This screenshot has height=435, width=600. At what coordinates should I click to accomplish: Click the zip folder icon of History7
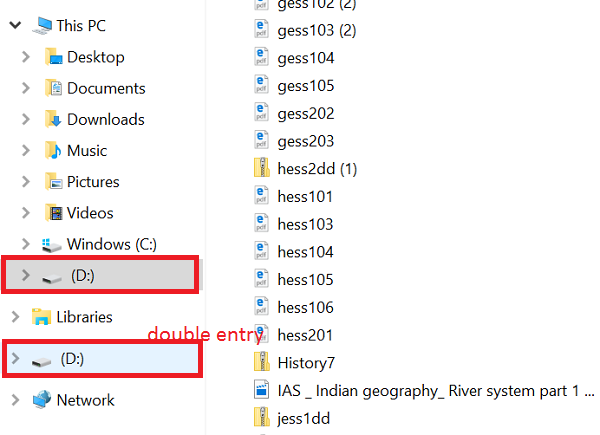(x=262, y=362)
